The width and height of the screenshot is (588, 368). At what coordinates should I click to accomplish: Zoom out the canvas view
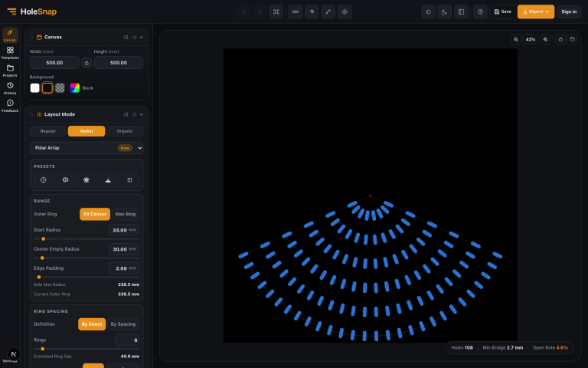[516, 39]
